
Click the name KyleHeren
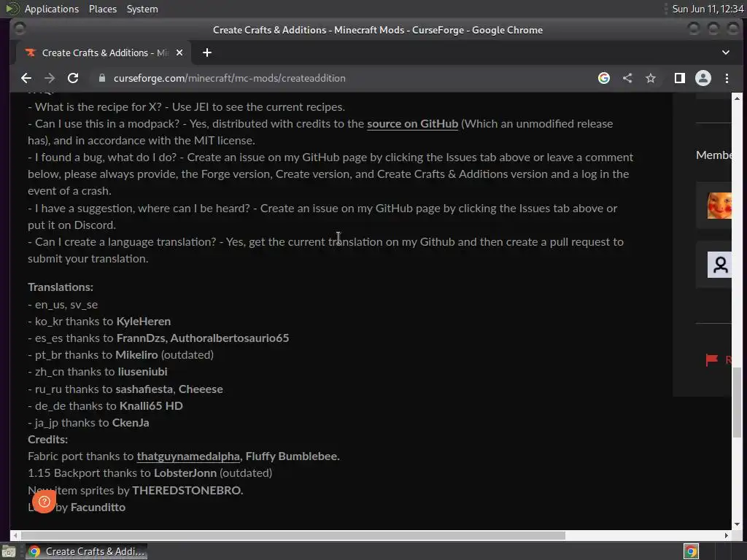tap(144, 322)
